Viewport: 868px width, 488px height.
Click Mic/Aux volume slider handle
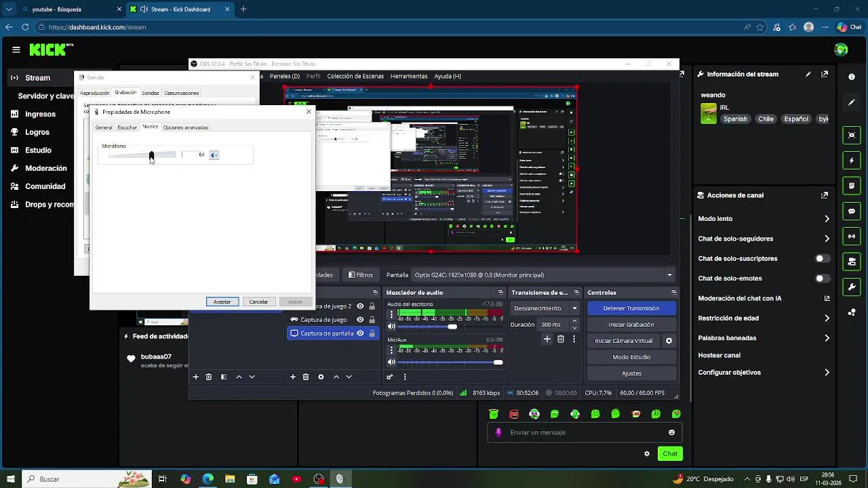[498, 362]
